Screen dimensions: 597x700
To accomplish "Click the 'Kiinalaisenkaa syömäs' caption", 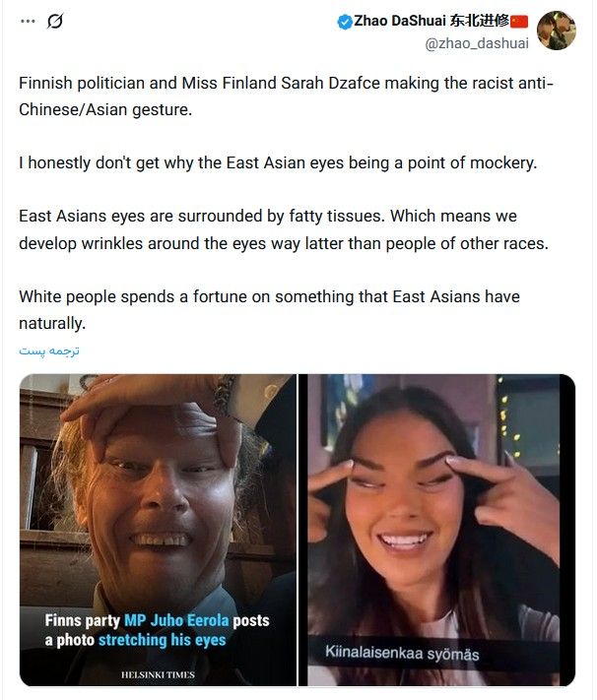I will click(x=402, y=653).
